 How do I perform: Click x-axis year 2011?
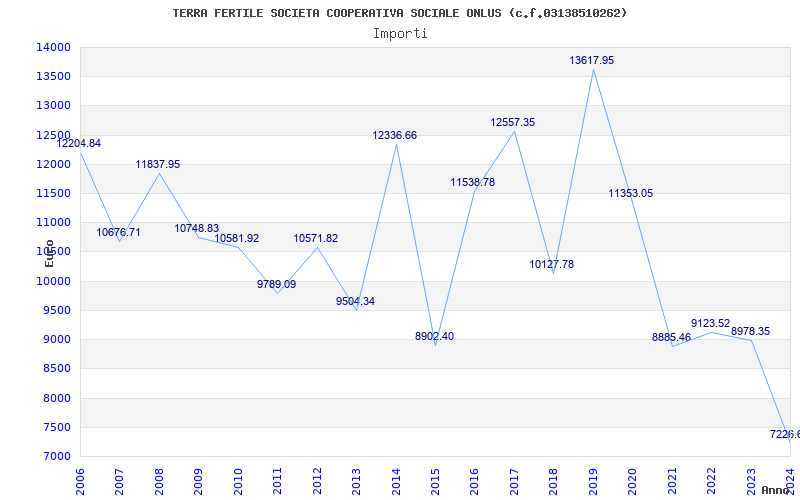pyautogui.click(x=278, y=481)
